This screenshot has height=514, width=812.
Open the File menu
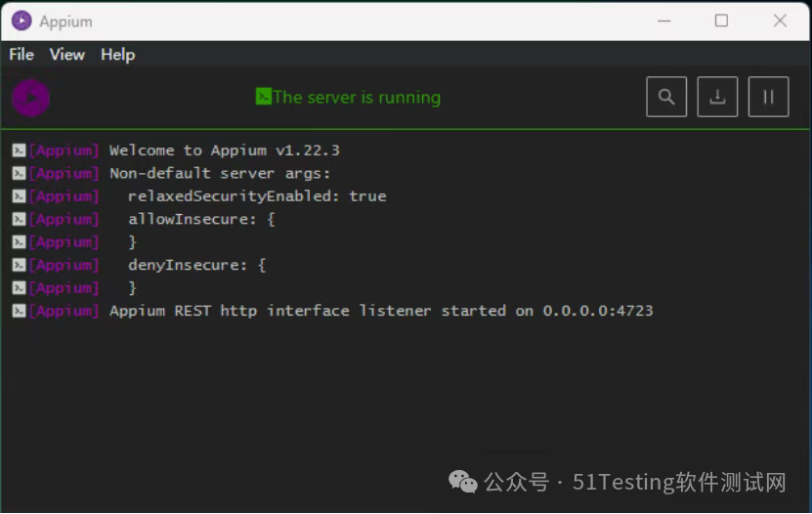21,55
